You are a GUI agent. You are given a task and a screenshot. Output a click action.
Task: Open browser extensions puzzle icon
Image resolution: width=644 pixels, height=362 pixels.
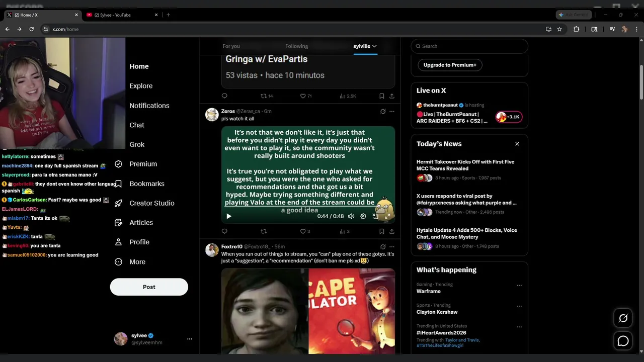coord(577,29)
